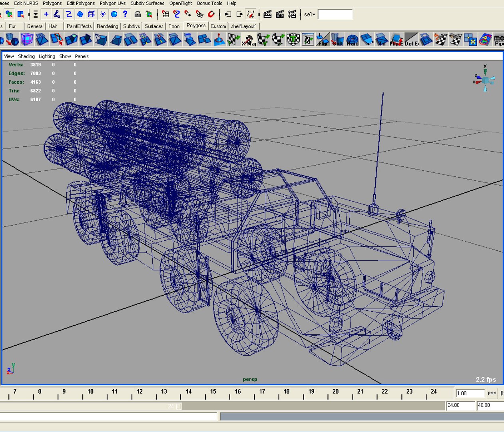
Task: Open the sel quick selection dropdown
Action: tap(310, 14)
